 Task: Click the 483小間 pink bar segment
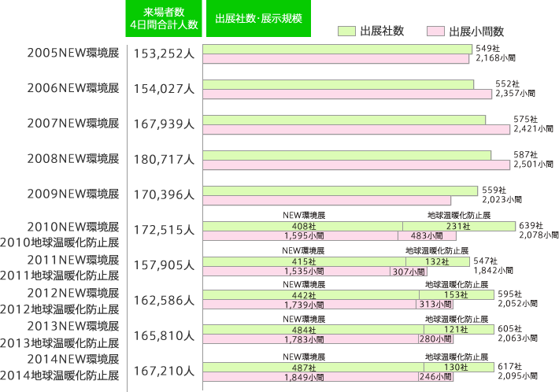427,235
